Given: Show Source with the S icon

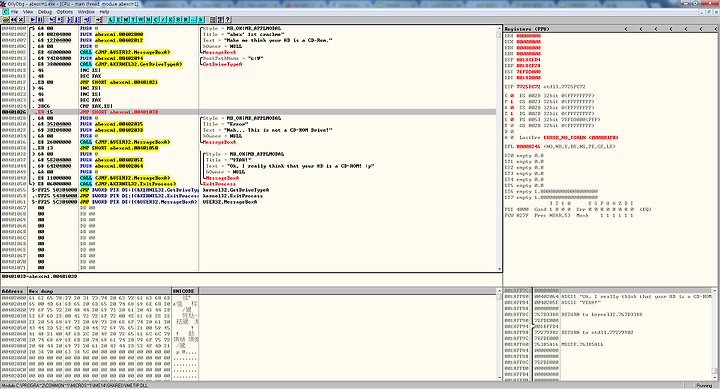Looking at the screenshot, I should coord(201,20).
